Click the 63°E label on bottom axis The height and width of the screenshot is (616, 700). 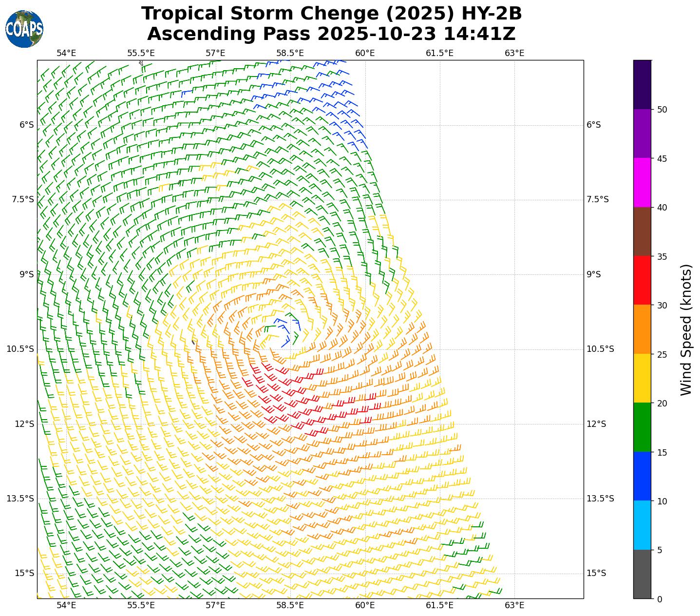514,605
